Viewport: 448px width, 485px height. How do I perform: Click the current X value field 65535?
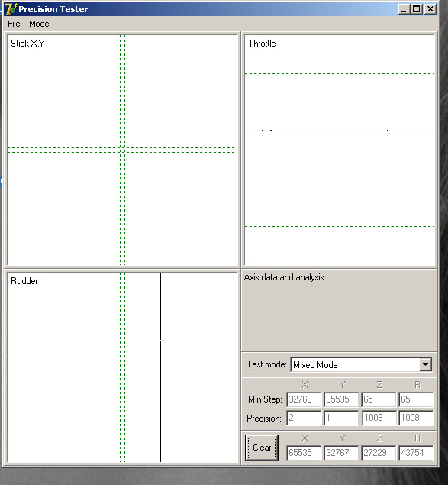tap(304, 453)
